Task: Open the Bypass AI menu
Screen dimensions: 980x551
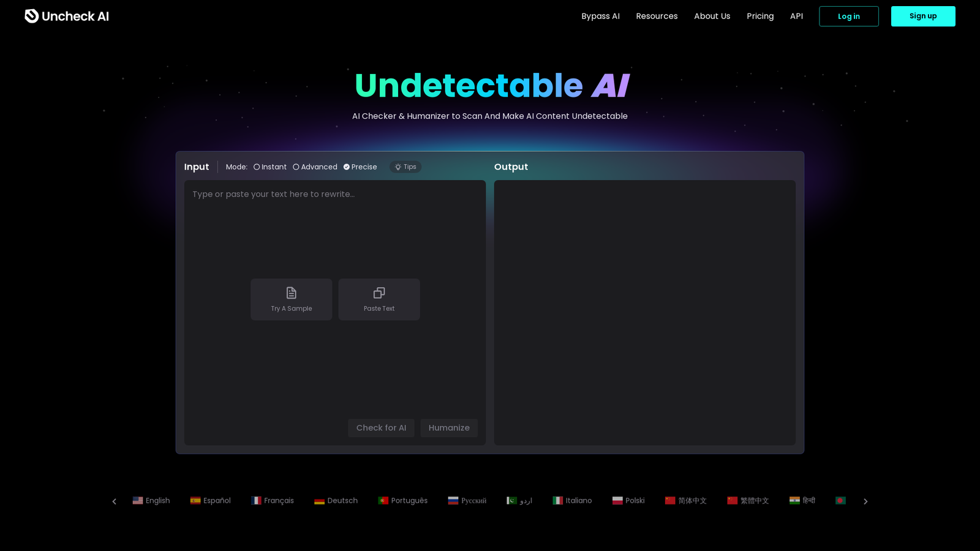Action: (600, 16)
